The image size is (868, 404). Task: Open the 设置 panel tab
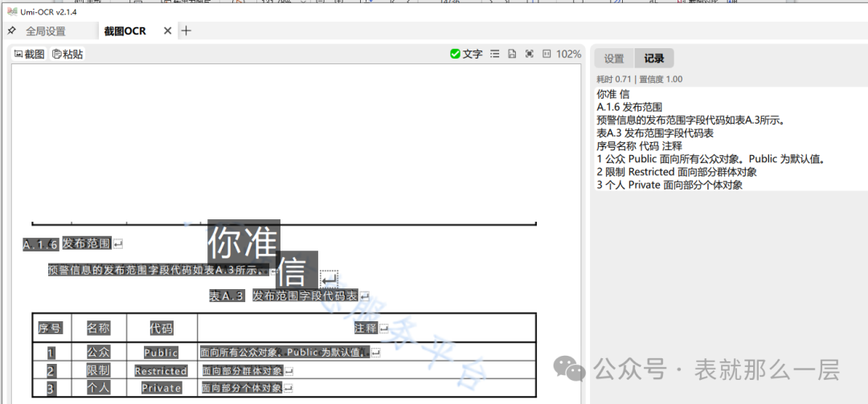pos(614,58)
